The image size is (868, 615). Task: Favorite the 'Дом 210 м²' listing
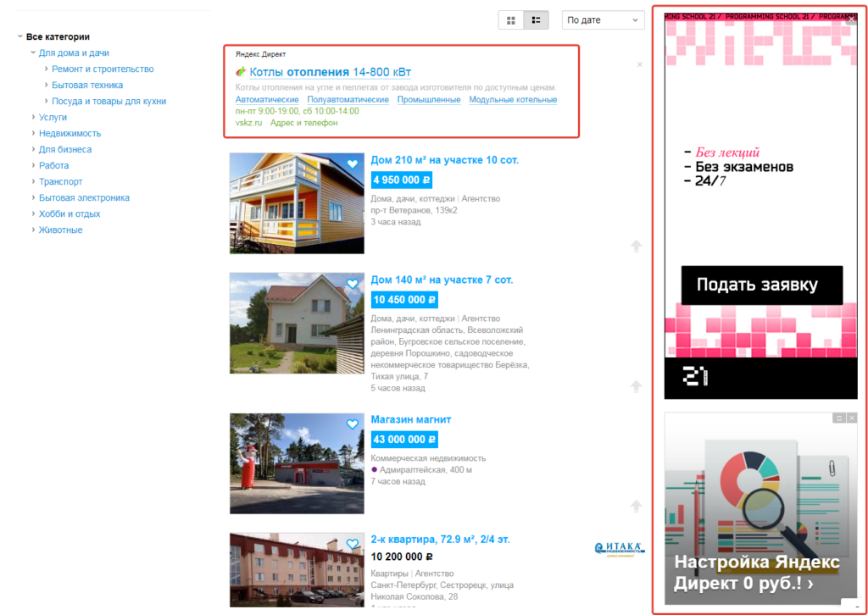(353, 163)
